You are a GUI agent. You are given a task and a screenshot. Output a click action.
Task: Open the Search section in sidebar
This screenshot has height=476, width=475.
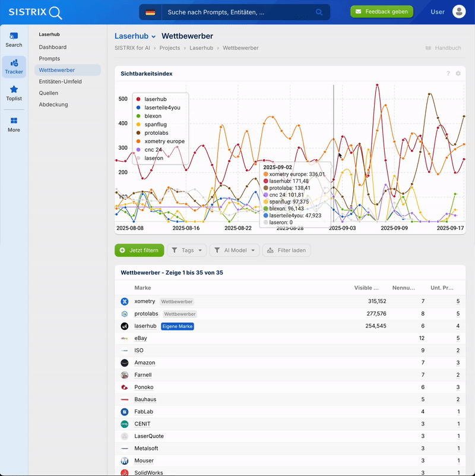coord(14,40)
